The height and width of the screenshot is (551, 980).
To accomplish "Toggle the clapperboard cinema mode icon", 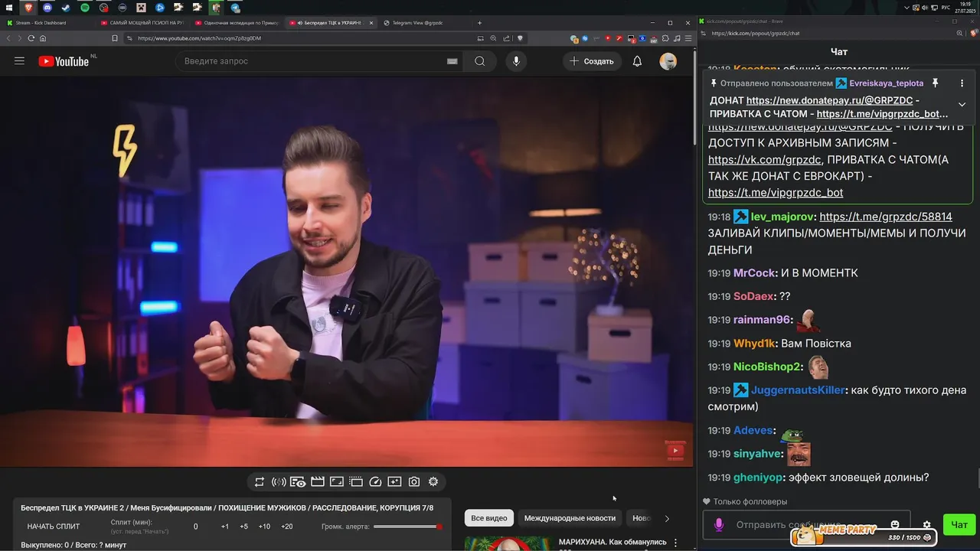I will pyautogui.click(x=317, y=482).
